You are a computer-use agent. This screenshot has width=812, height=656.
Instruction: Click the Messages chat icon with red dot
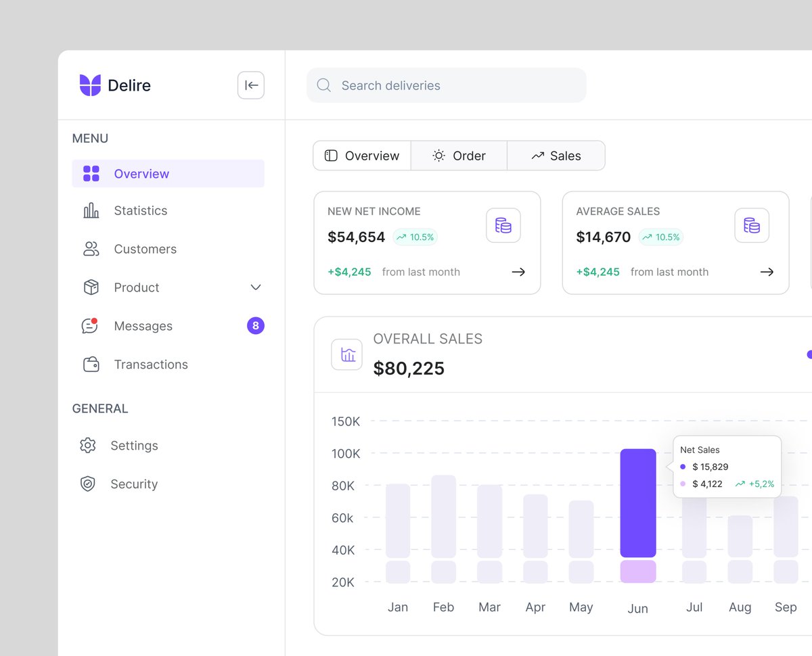point(89,325)
